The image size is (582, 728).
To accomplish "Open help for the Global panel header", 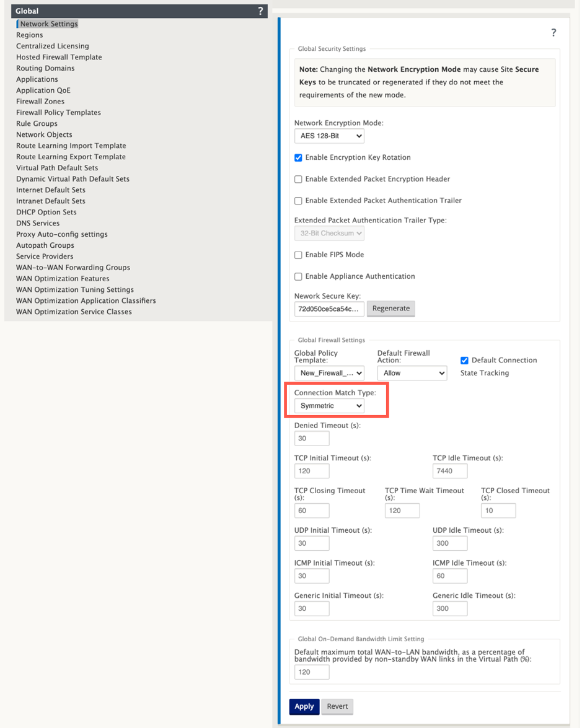I will pos(260,11).
